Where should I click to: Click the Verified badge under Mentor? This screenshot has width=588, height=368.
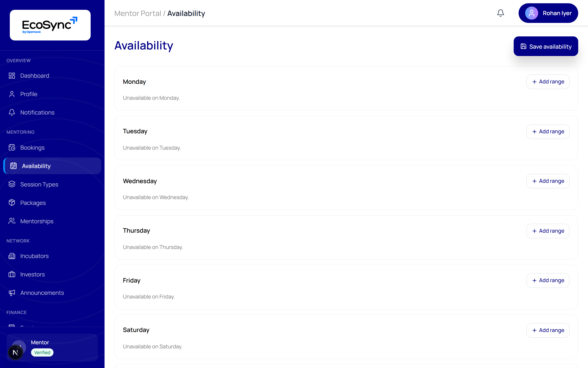coord(42,352)
